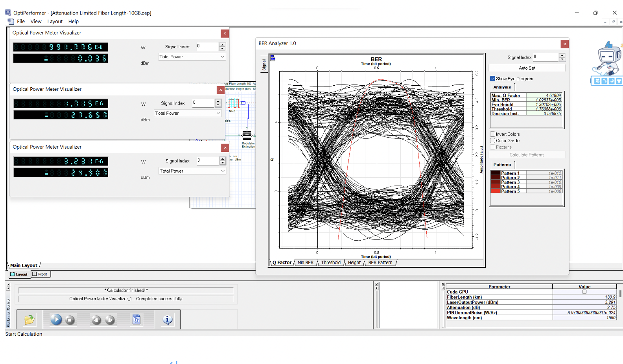Open the File menu
The image size is (623, 364).
(21, 22)
